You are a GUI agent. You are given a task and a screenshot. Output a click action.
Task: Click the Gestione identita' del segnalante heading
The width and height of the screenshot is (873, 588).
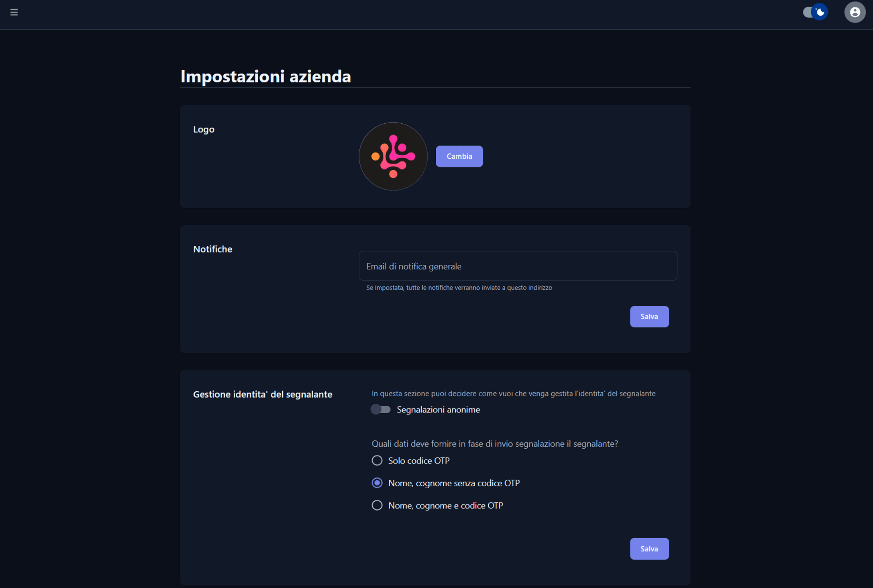click(263, 394)
